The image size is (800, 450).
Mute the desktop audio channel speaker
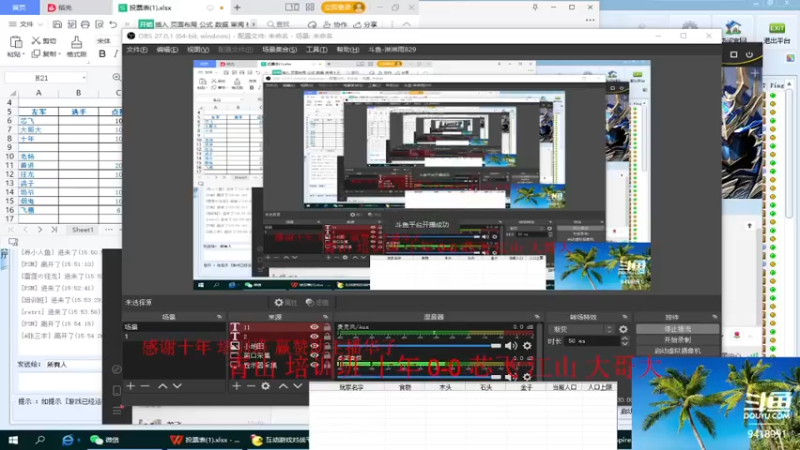511,377
